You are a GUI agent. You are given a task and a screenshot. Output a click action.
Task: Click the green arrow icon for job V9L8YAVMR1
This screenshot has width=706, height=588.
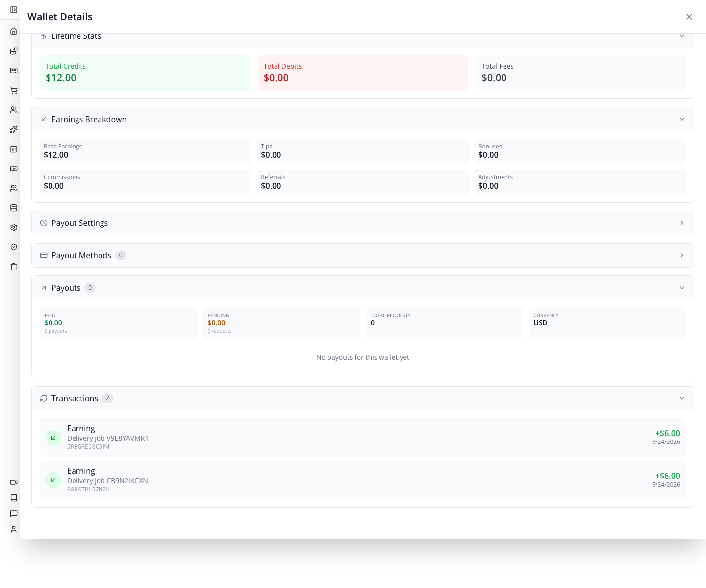[53, 438]
